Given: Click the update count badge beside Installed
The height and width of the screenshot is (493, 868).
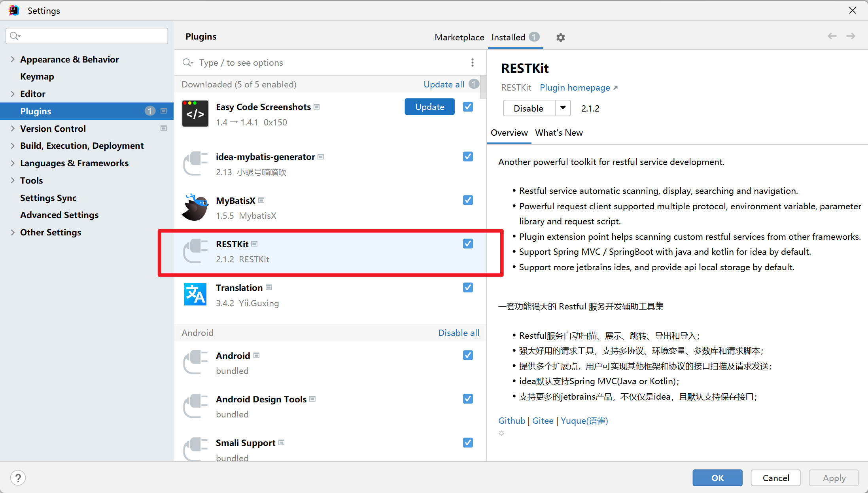Looking at the screenshot, I should click(534, 37).
